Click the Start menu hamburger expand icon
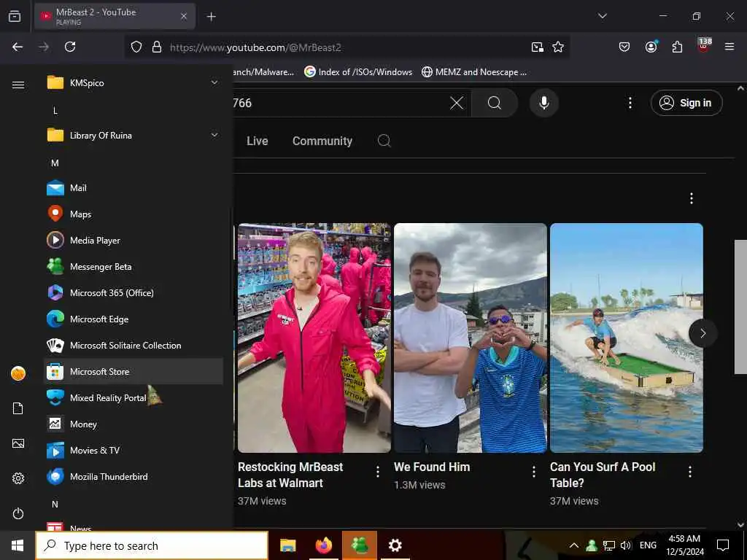The height and width of the screenshot is (560, 747). pos(18,85)
